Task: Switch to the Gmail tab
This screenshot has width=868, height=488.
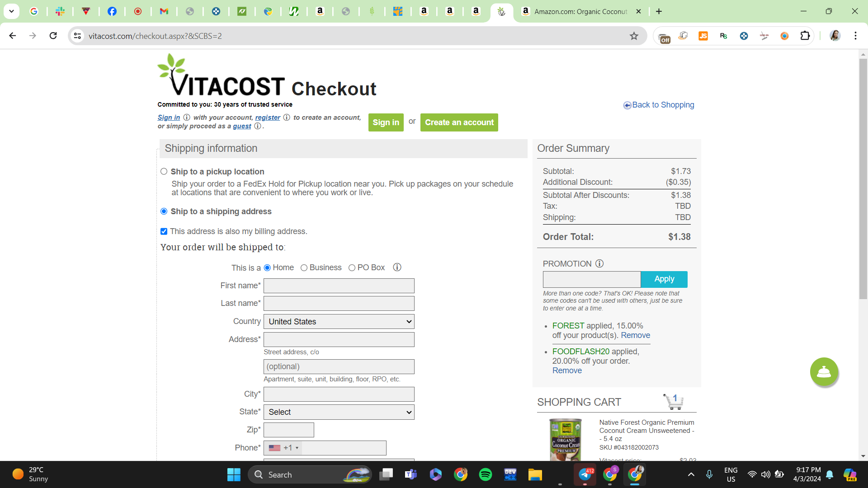Action: coord(164,11)
